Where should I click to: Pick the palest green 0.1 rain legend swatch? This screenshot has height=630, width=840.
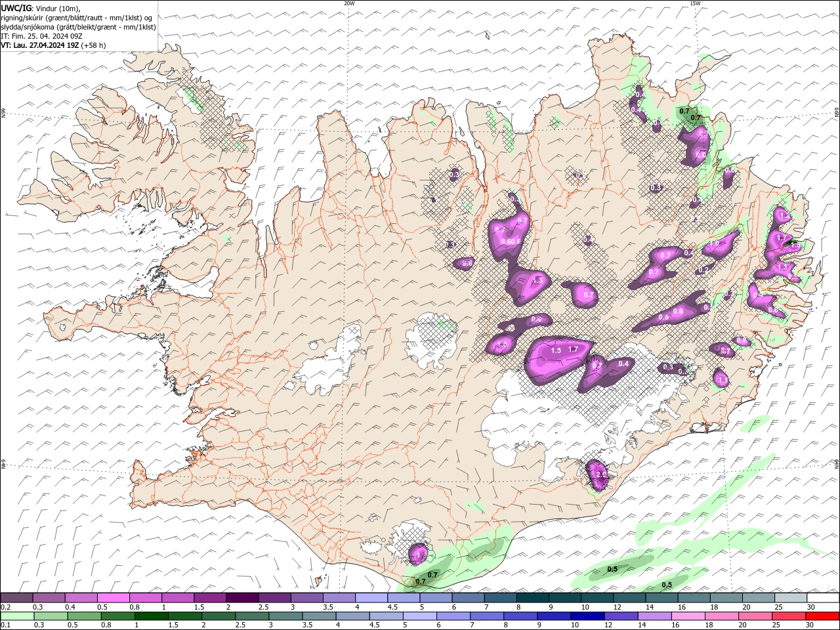point(17,616)
